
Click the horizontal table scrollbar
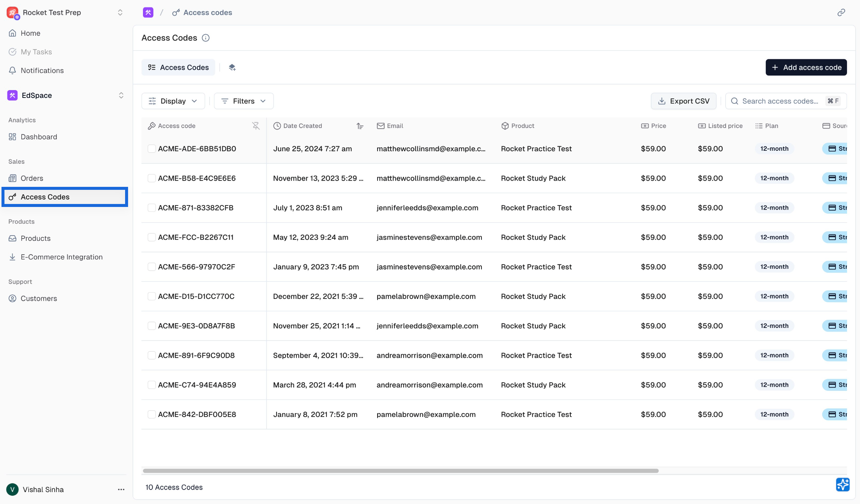[x=401, y=471]
